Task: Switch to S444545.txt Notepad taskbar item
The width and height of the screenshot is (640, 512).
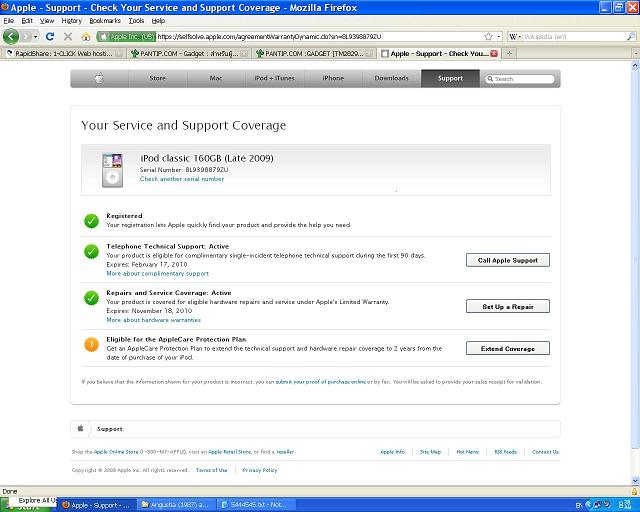Action: pos(256,505)
